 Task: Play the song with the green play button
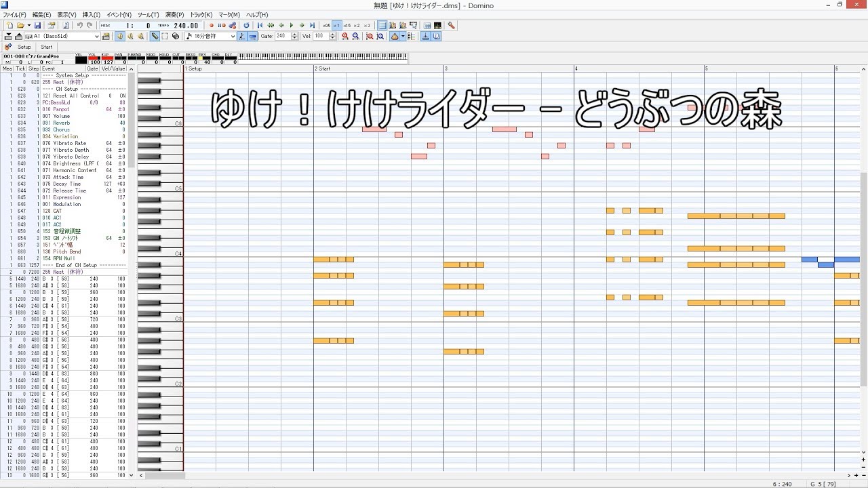pos(292,25)
